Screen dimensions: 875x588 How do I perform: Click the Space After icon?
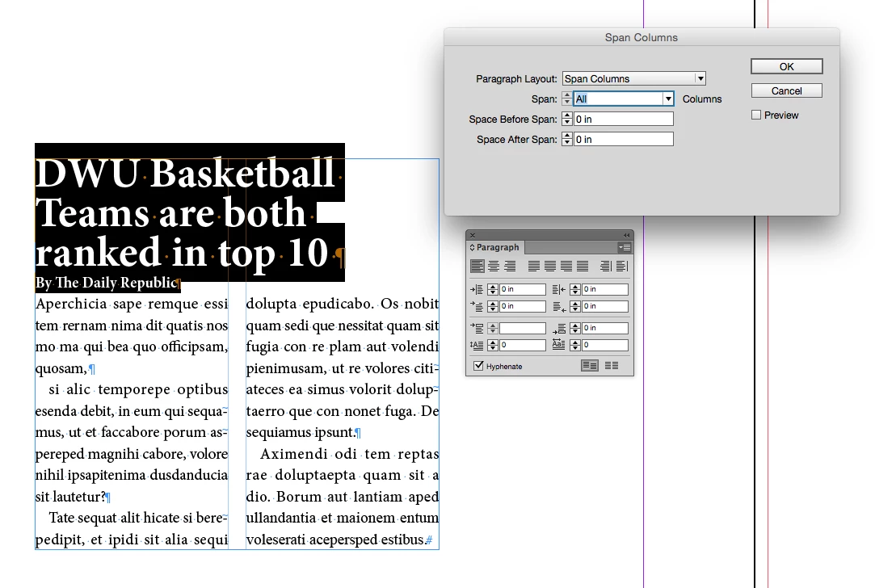point(558,328)
